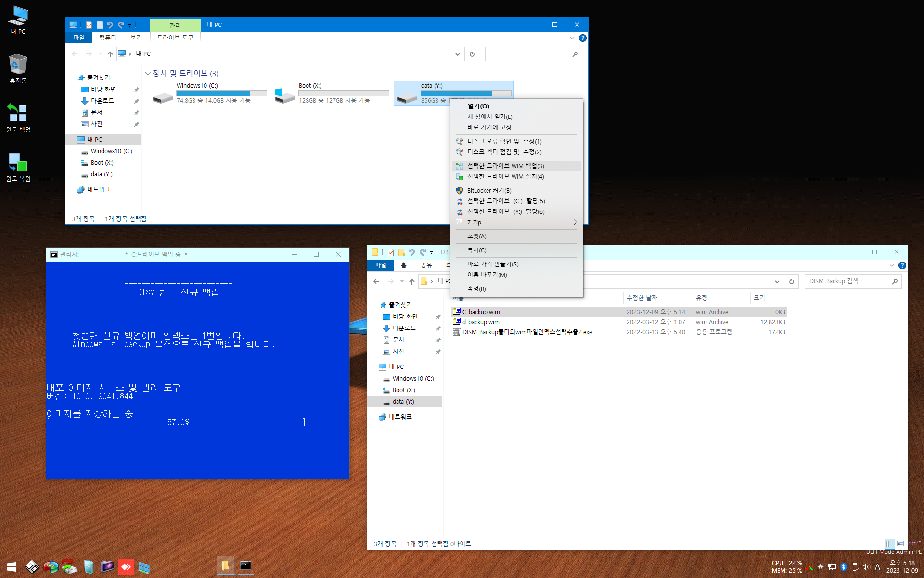Click volume speaker tray icon
The height and width of the screenshot is (578, 924).
(866, 567)
